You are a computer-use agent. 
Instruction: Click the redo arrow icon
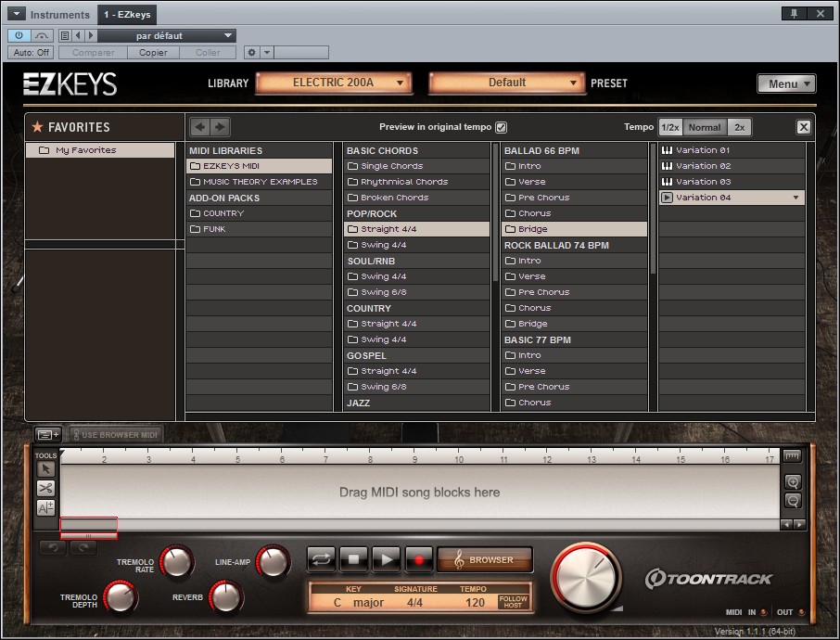[x=83, y=547]
